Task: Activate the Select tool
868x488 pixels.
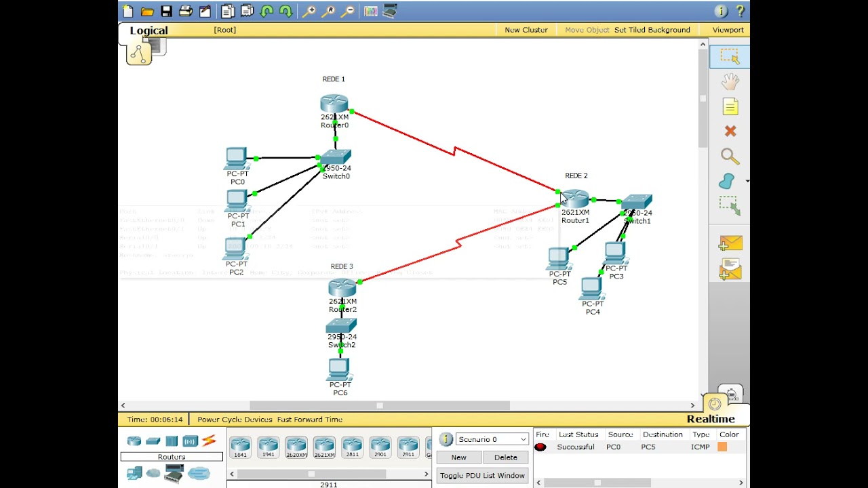Action: pyautogui.click(x=730, y=56)
